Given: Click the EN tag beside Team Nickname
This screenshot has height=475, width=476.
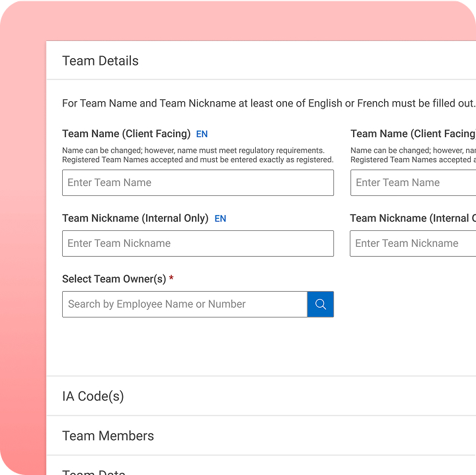Looking at the screenshot, I should point(220,218).
